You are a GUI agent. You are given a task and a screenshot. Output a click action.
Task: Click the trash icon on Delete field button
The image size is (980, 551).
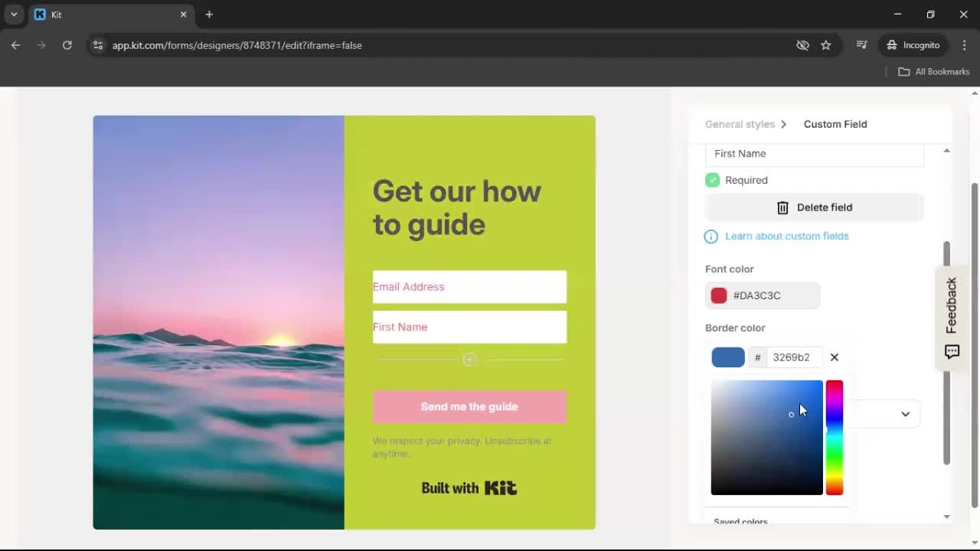[782, 207]
